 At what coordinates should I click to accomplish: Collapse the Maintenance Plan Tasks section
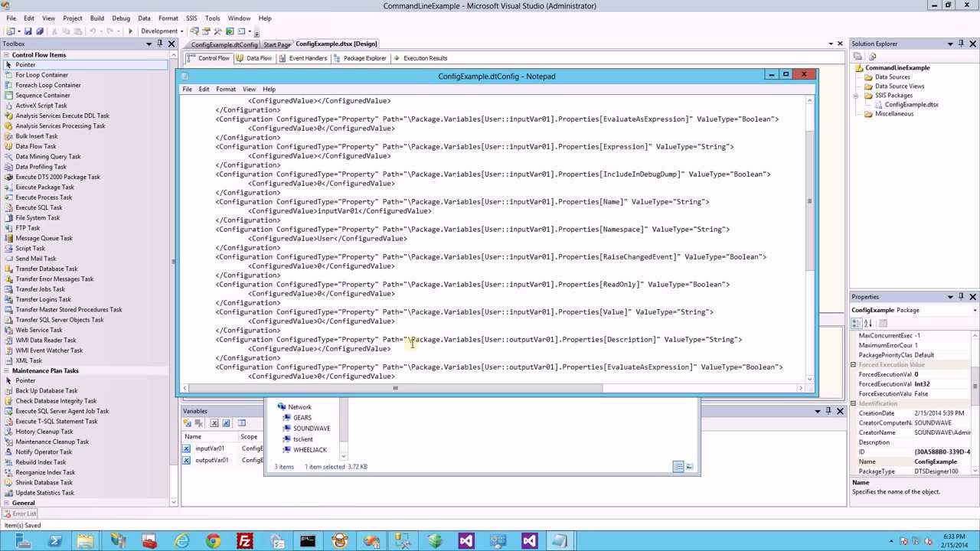(x=7, y=371)
